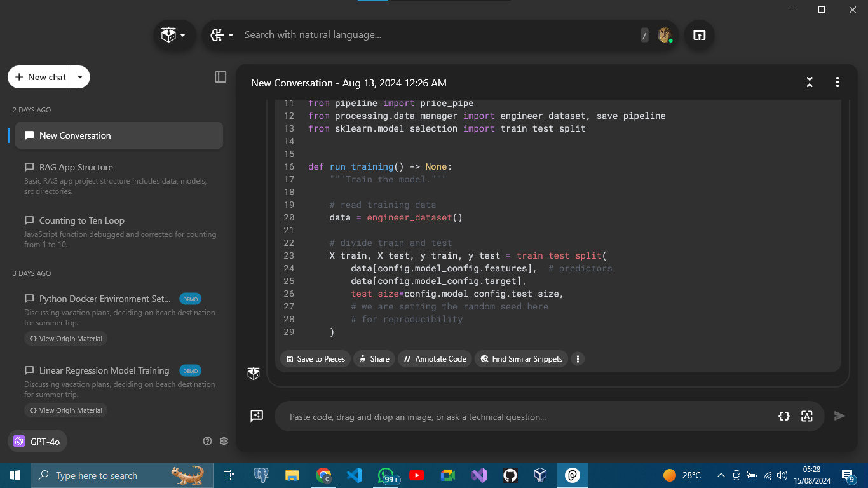Click the help question mark icon
This screenshot has height=488, width=868.
(x=207, y=441)
